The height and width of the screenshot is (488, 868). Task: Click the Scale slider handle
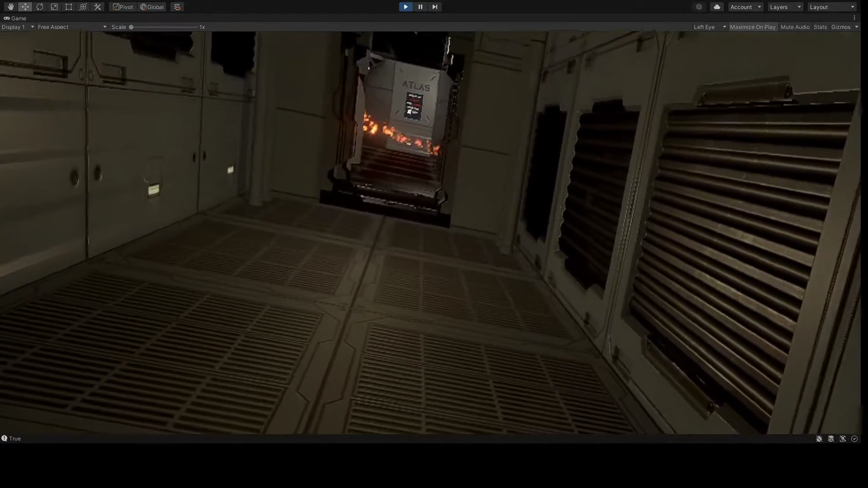pos(131,27)
